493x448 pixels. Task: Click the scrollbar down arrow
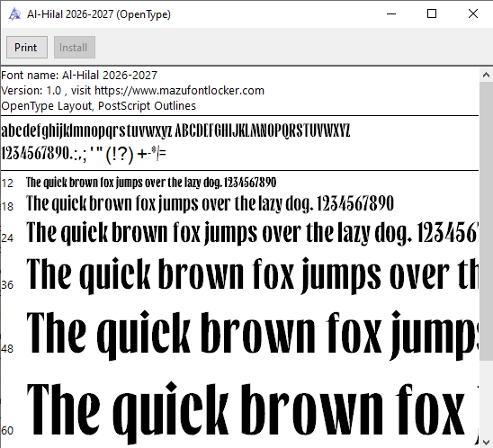click(x=486, y=442)
